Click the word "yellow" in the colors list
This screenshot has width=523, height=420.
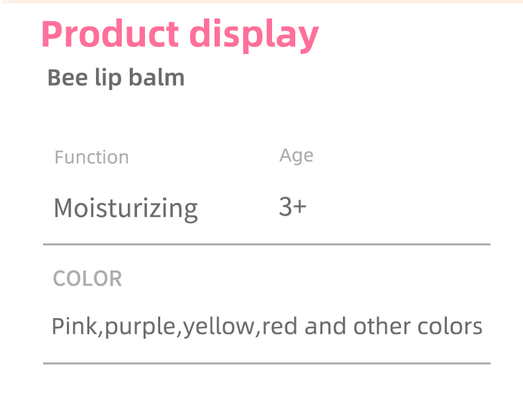[x=218, y=327]
